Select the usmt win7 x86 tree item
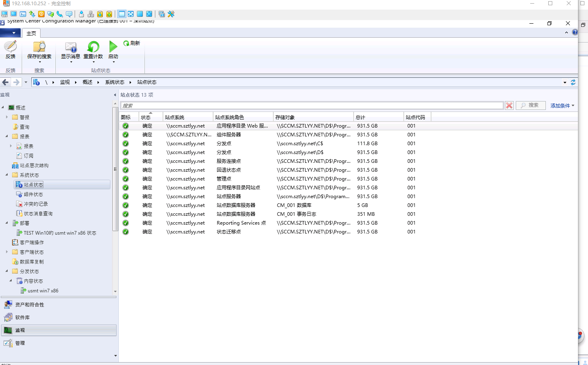This screenshot has width=588, height=365. (39, 291)
